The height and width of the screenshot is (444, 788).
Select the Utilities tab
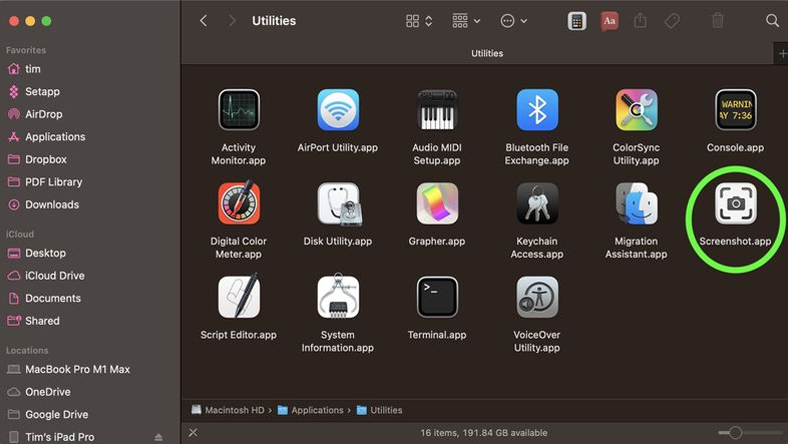[486, 53]
